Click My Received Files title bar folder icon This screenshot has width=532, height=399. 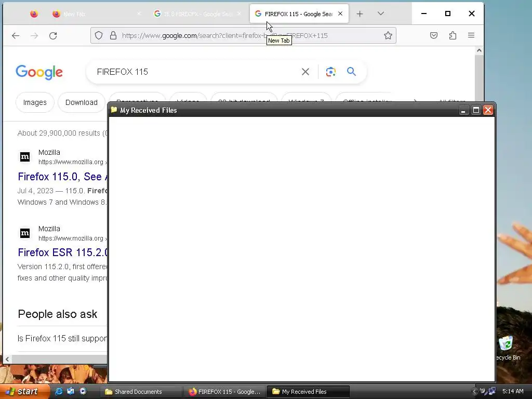point(114,110)
